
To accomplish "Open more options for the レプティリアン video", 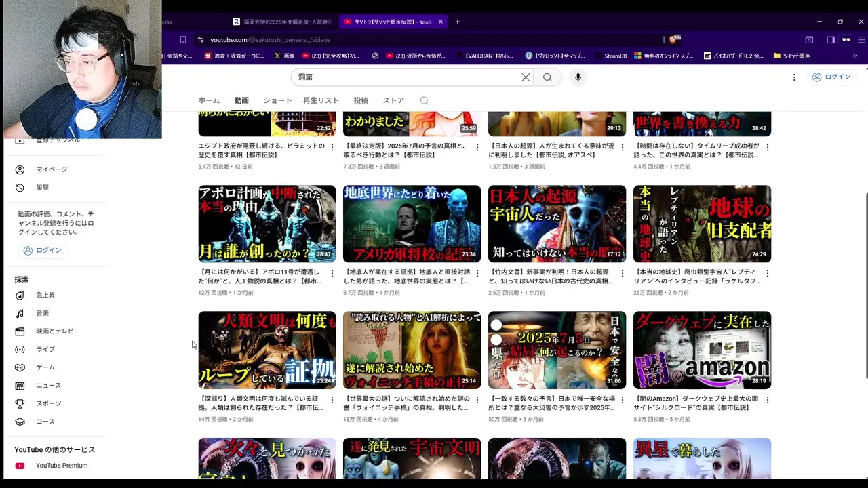I will tap(767, 273).
